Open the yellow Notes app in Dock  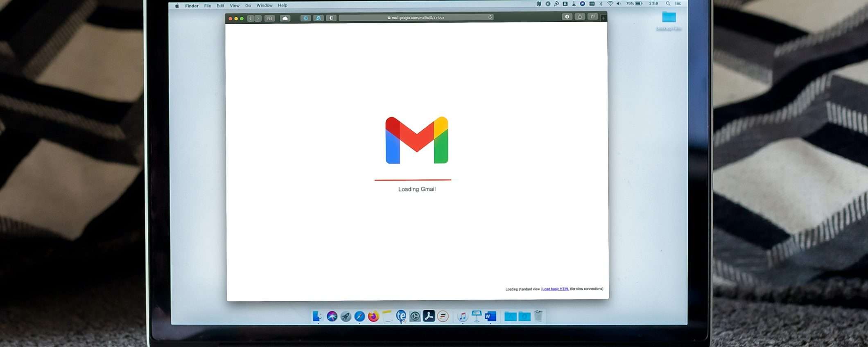point(387,316)
